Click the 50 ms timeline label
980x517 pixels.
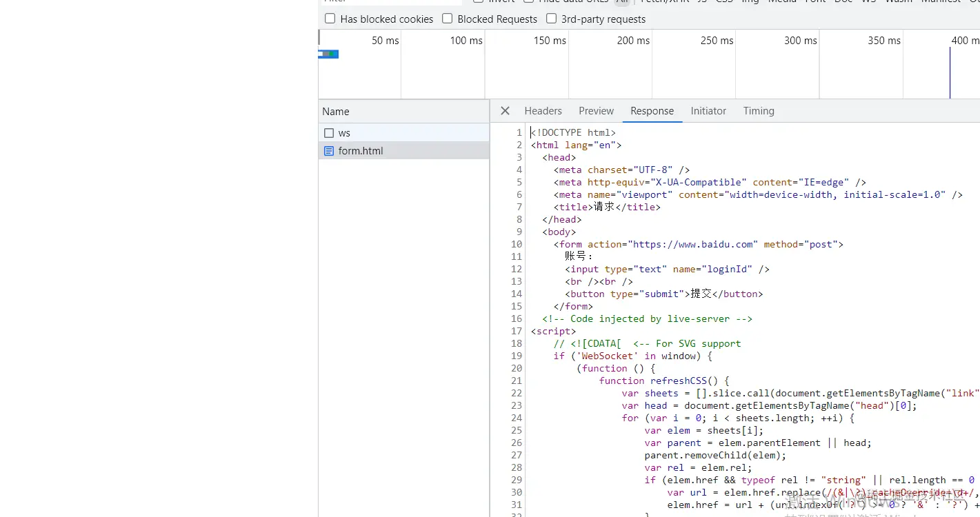(386, 41)
